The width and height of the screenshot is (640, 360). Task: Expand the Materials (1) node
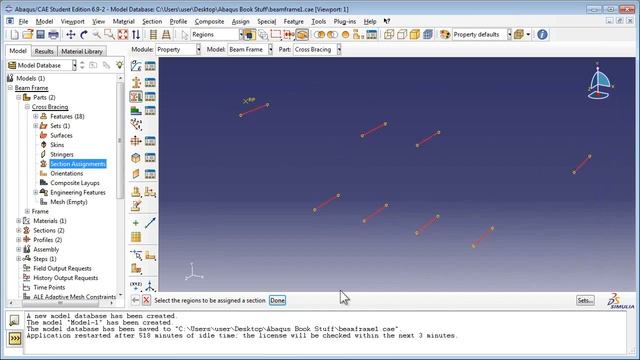[x=19, y=221]
